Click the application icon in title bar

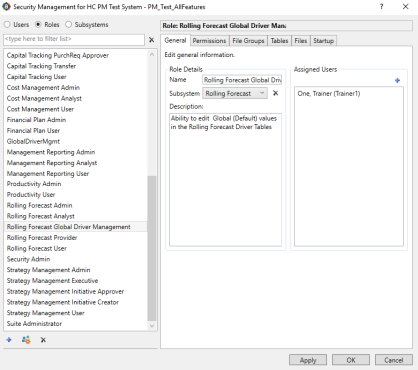click(6, 7)
